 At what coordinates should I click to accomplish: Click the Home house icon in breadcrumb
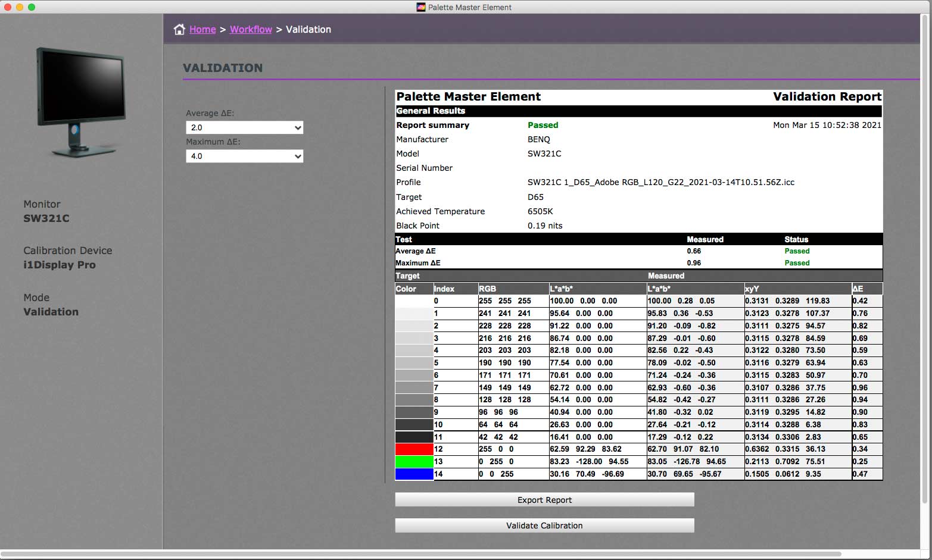[179, 29]
